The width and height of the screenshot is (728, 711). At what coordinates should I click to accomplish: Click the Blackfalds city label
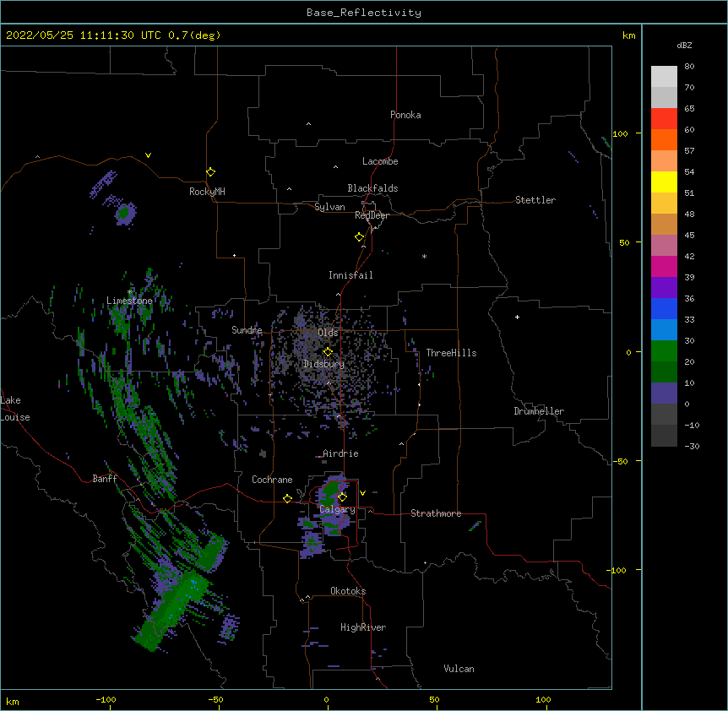(x=372, y=188)
